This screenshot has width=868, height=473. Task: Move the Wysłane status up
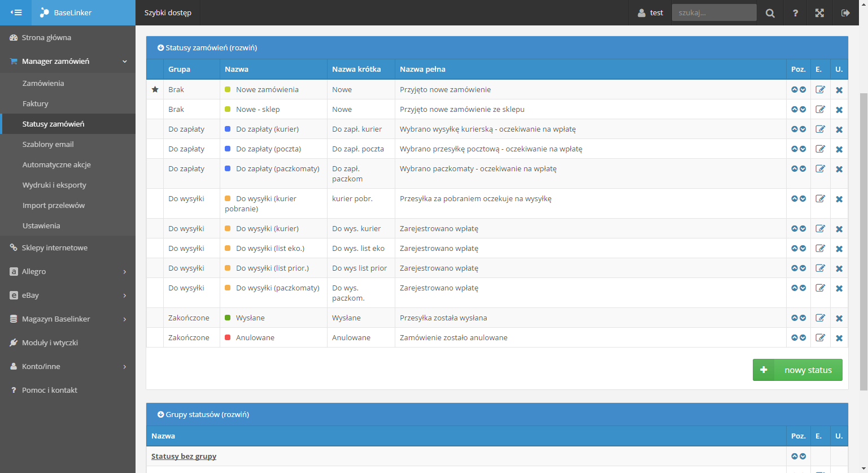coord(795,318)
